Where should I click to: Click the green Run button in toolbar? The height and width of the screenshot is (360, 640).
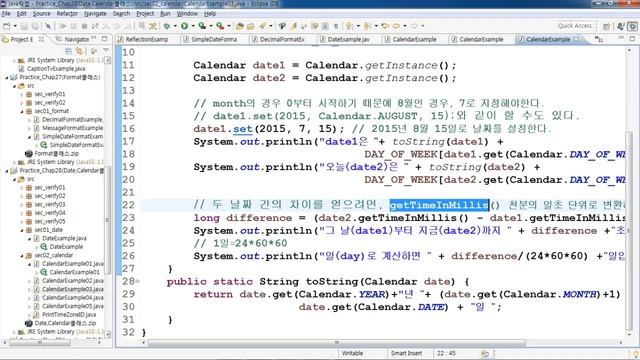[184, 26]
